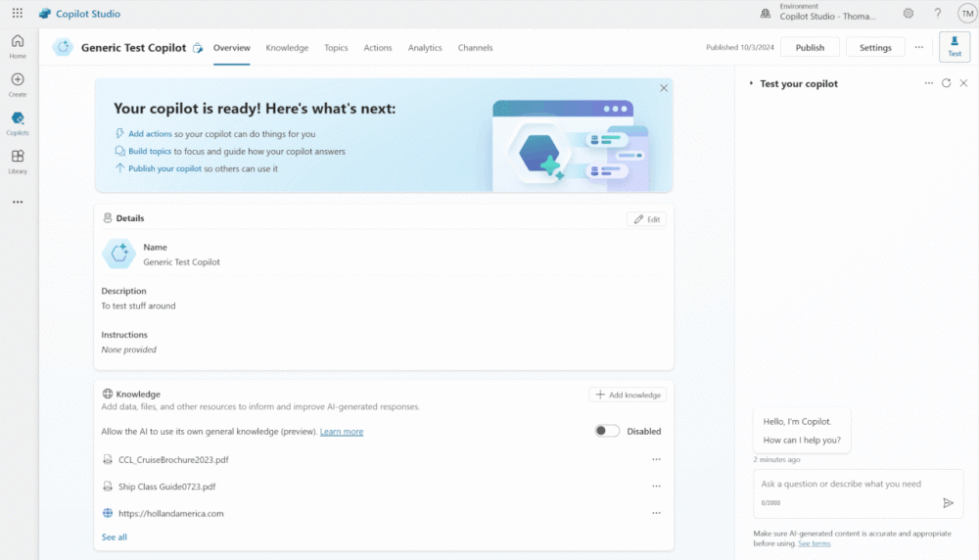Click the icon beside the Generic Test Copilot title
This screenshot has height=560, width=979.
(x=198, y=47)
